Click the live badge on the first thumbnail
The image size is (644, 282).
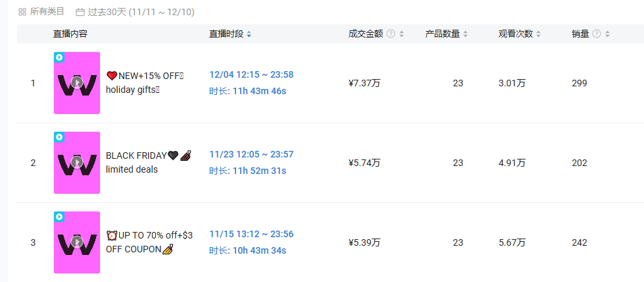(59, 57)
